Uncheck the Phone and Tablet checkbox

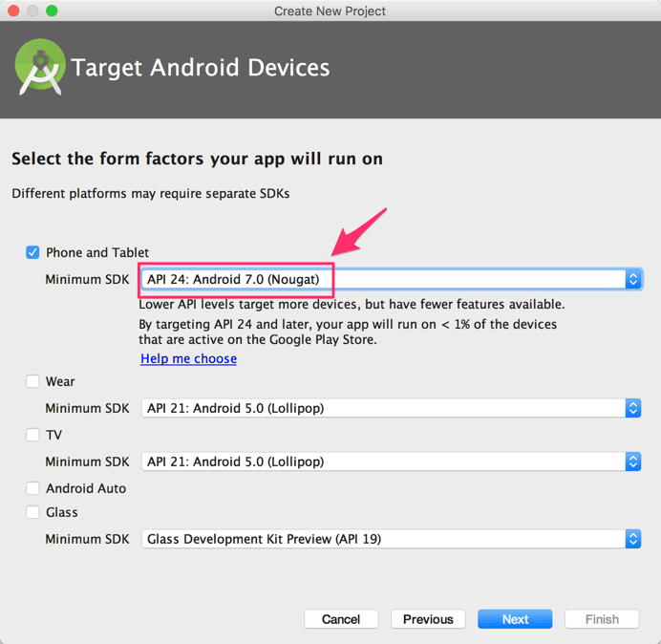(x=32, y=252)
